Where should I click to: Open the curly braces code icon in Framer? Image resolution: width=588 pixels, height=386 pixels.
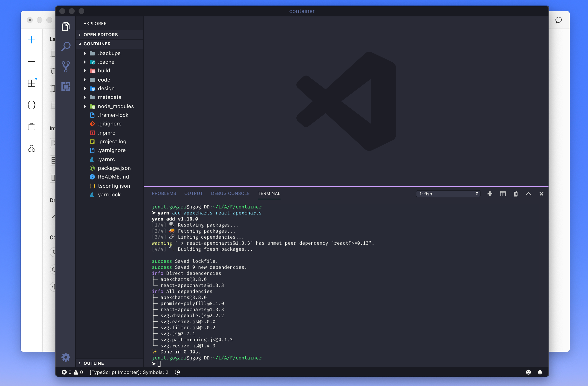coord(32,105)
